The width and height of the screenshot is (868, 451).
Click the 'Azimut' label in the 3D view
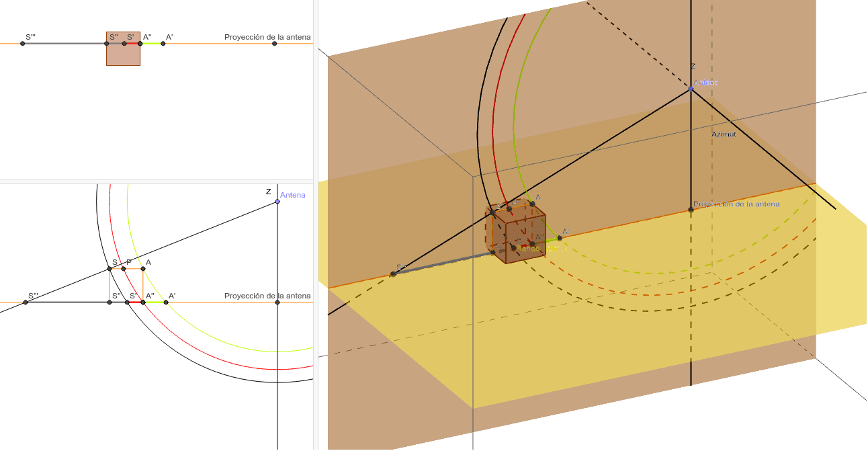pyautogui.click(x=724, y=134)
